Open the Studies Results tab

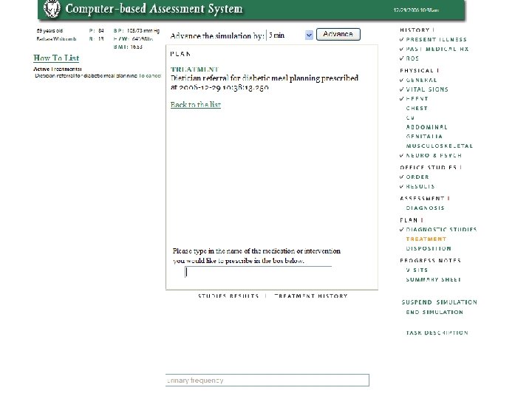[228, 296]
